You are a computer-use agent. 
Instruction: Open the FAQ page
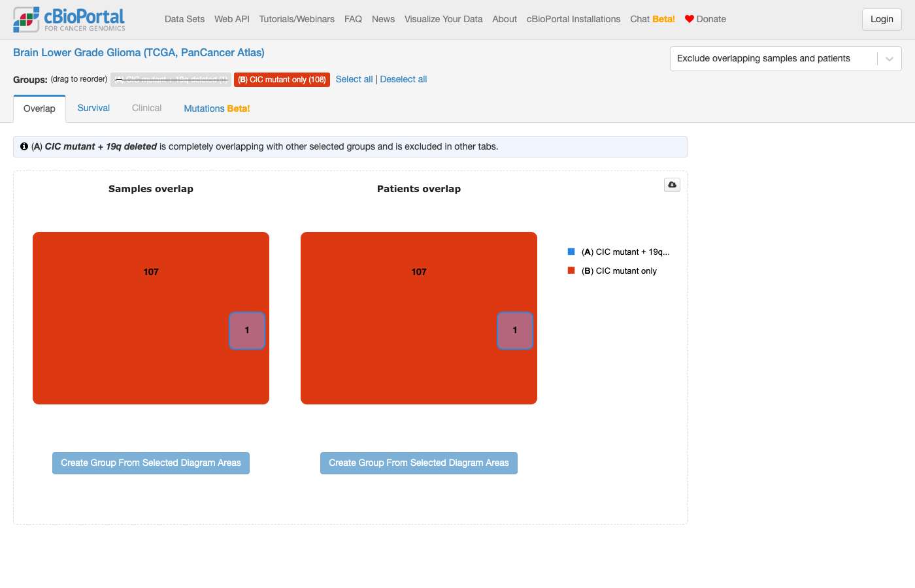tap(353, 19)
